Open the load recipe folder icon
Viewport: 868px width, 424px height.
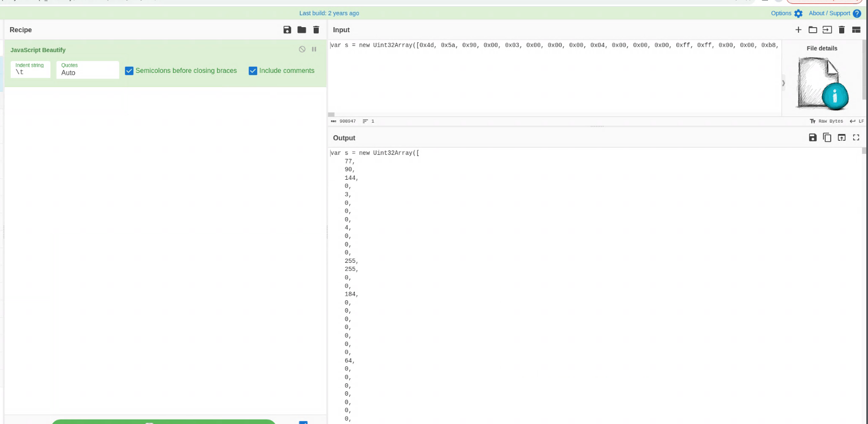[x=302, y=30]
